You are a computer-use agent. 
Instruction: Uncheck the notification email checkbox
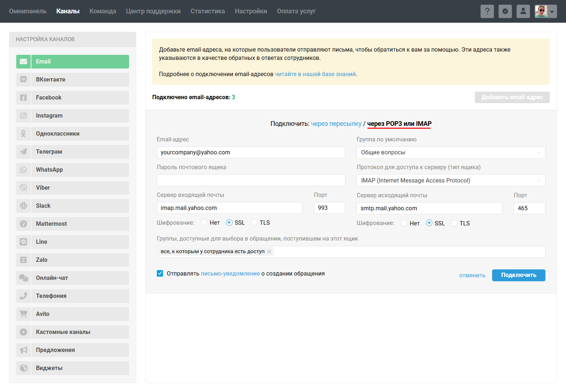coord(160,273)
